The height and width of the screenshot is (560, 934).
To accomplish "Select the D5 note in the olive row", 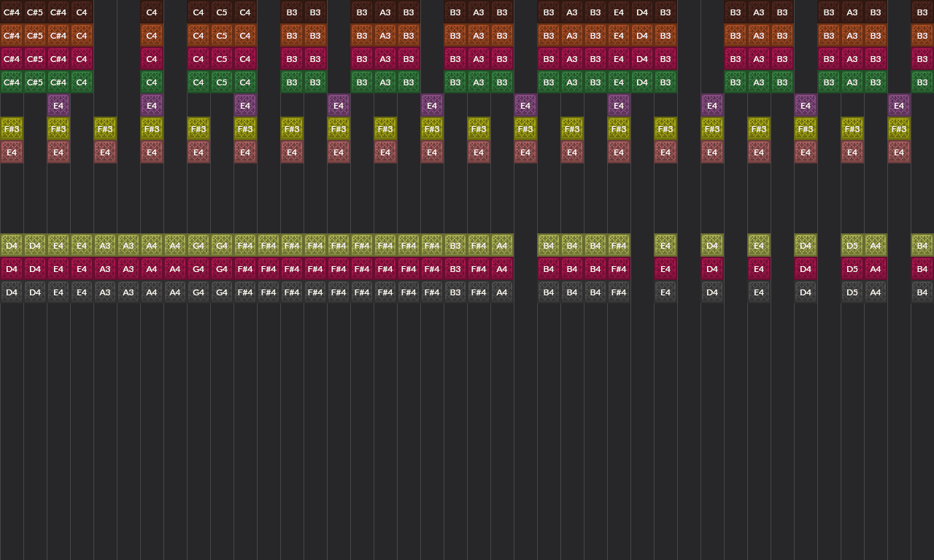I will [x=852, y=246].
